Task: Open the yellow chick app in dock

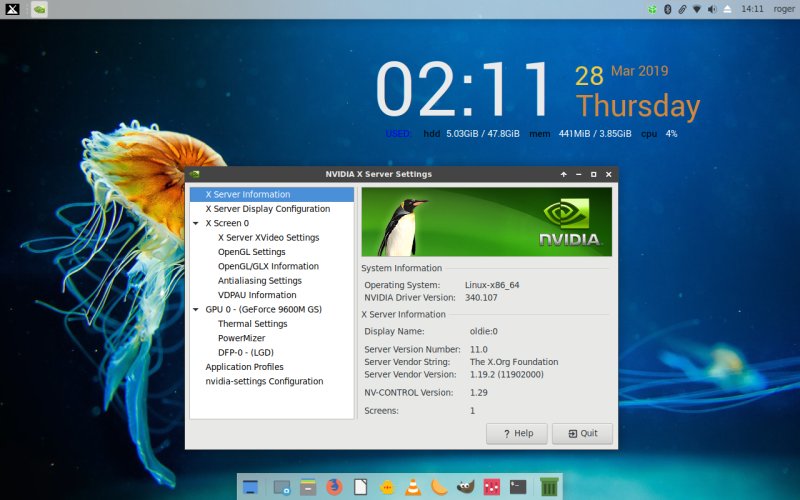Action: (x=387, y=487)
